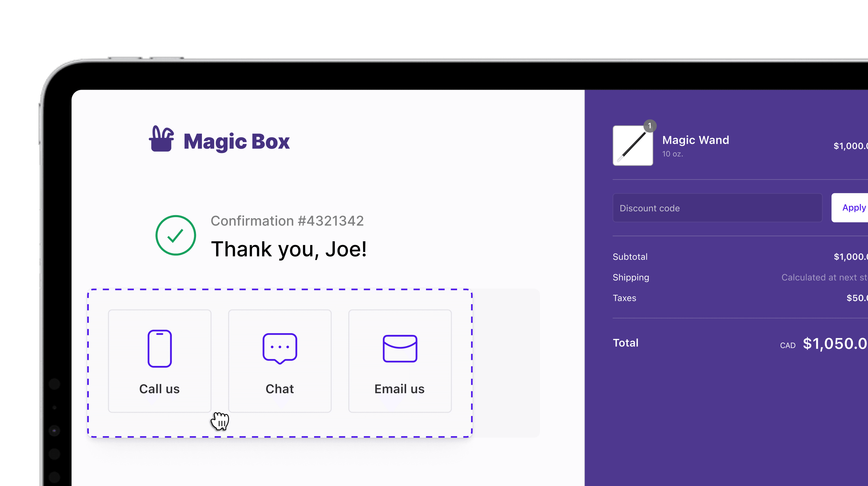Click the Shipping label
This screenshot has height=486, width=868.
[x=631, y=277]
